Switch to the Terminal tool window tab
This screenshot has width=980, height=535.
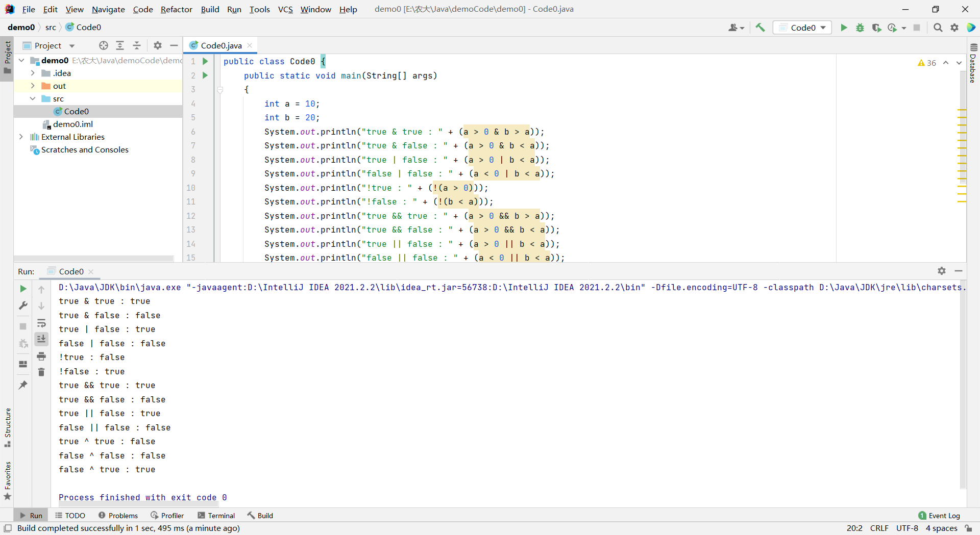216,516
